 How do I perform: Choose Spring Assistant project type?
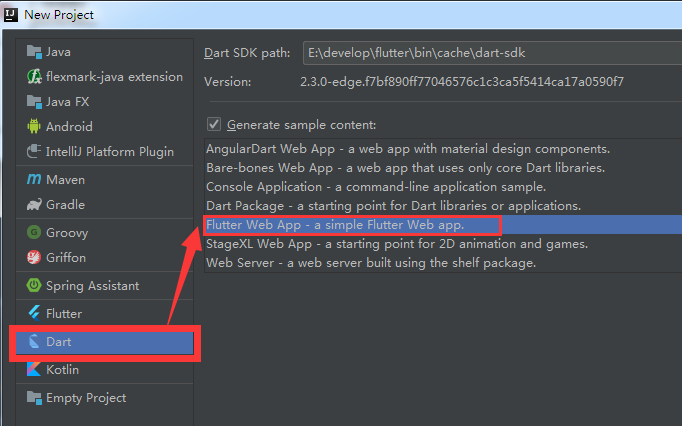(x=104, y=285)
